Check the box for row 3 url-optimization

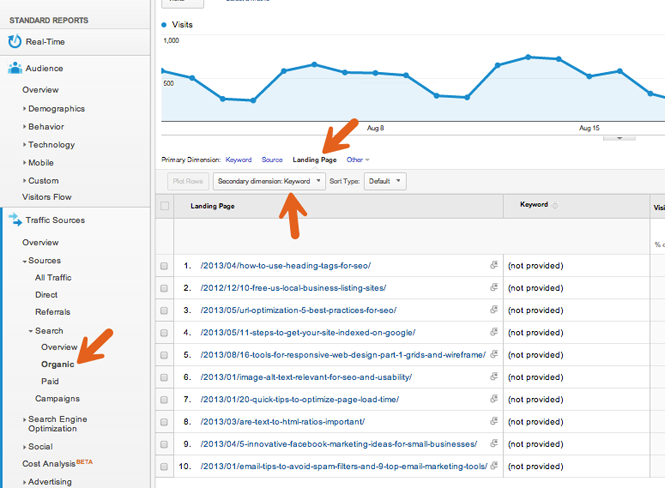point(164,310)
